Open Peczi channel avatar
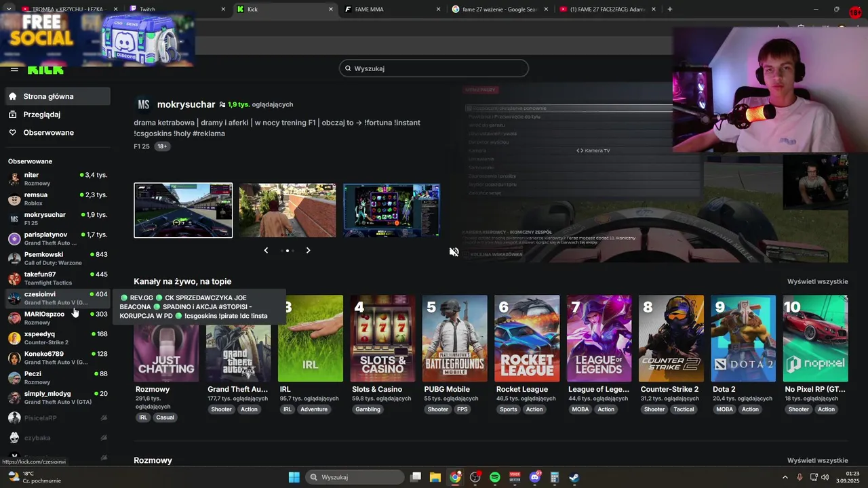The image size is (868, 488). pos(14,378)
